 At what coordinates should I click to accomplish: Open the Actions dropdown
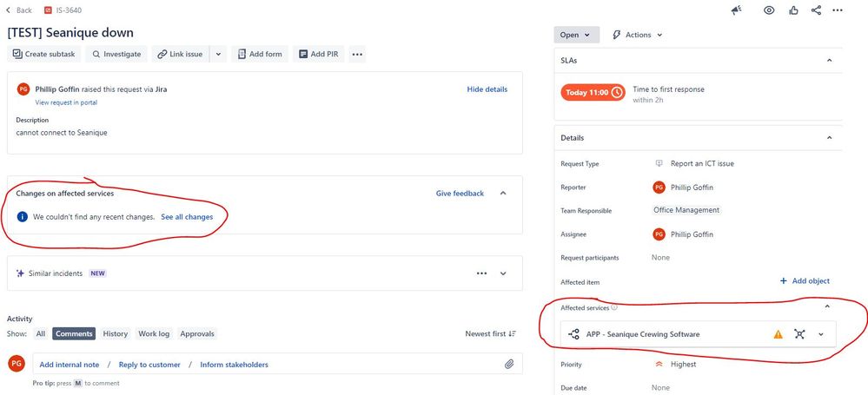click(x=637, y=35)
